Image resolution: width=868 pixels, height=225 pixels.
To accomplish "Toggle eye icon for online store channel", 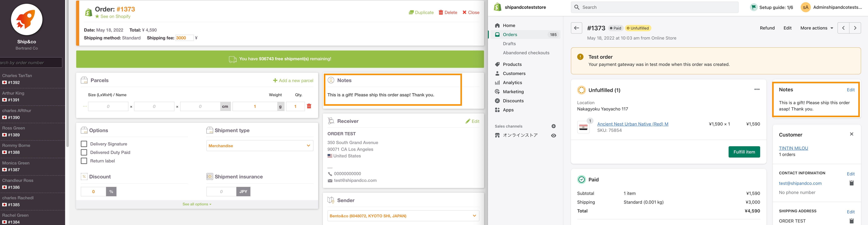I will pos(553,136).
